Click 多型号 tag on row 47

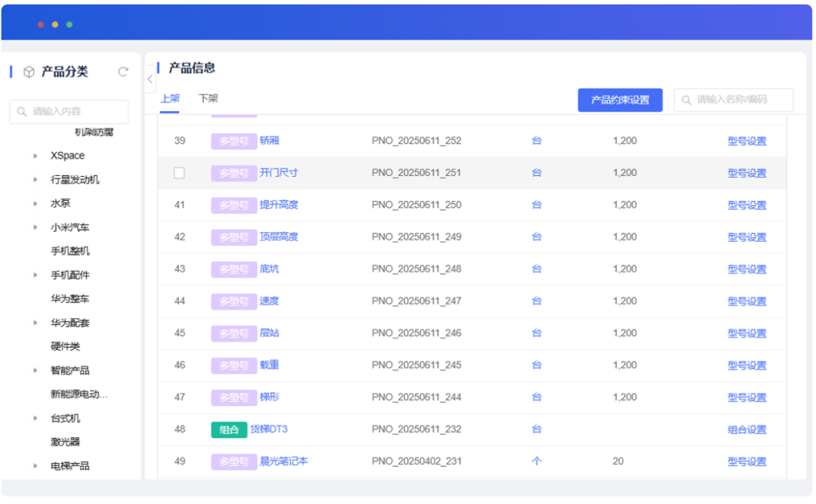coord(233,397)
